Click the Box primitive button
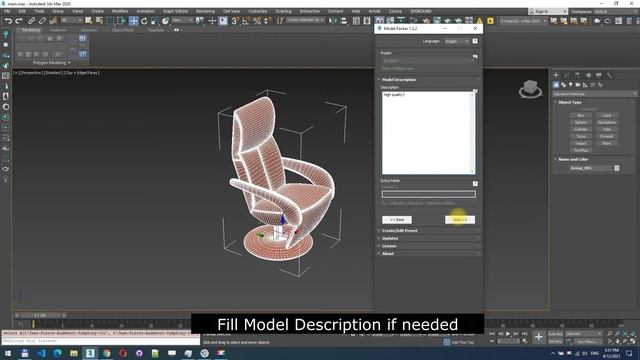This screenshot has width=640, height=360. click(581, 116)
